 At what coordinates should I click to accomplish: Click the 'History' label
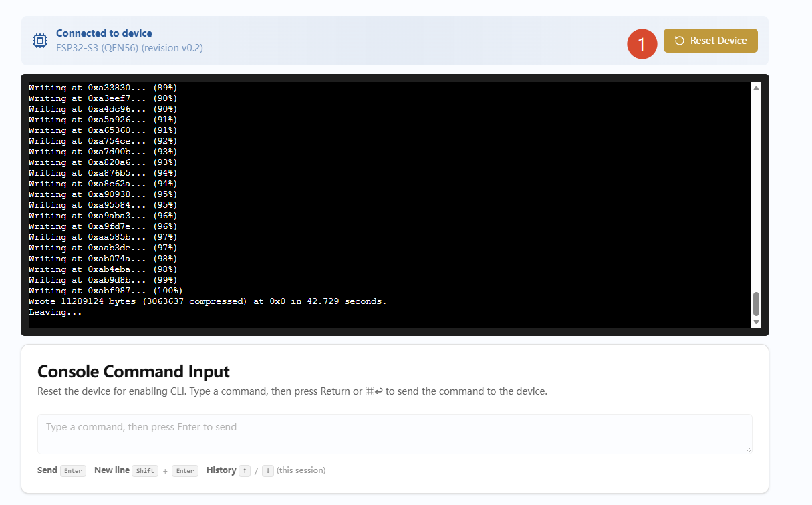click(221, 470)
